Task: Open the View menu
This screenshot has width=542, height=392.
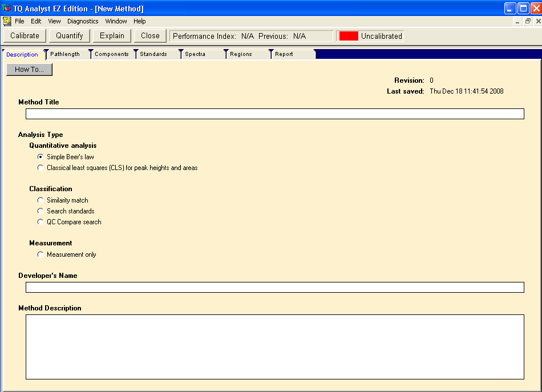Action: [x=54, y=21]
